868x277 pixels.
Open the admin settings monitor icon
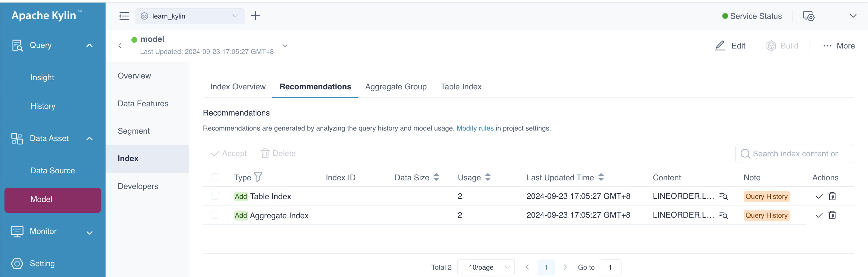click(x=808, y=16)
